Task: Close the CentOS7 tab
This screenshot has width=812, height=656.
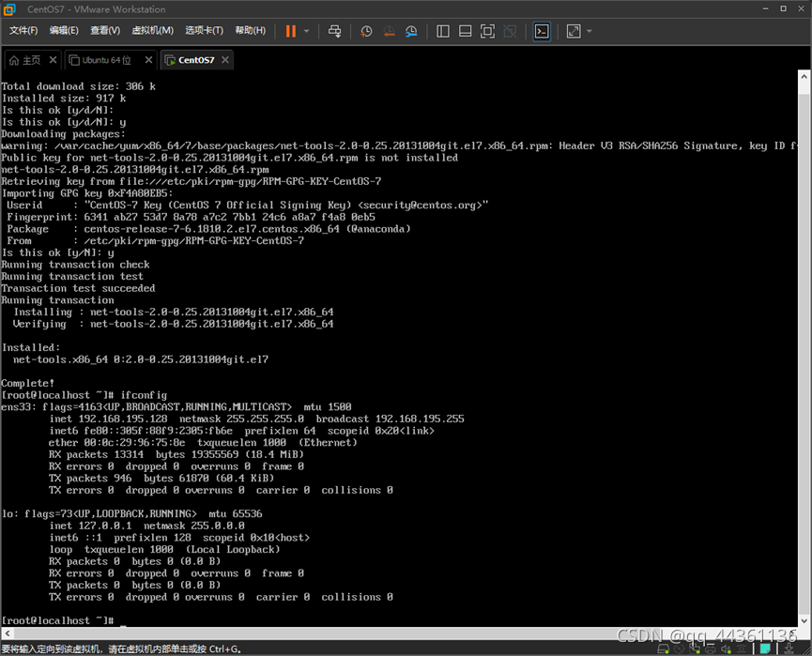Action: coord(225,60)
